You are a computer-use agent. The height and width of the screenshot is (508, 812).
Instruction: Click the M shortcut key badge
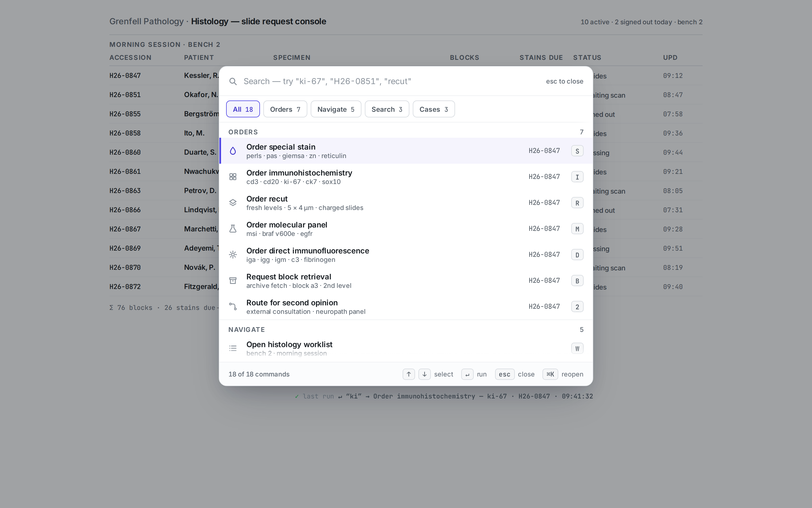(x=577, y=229)
